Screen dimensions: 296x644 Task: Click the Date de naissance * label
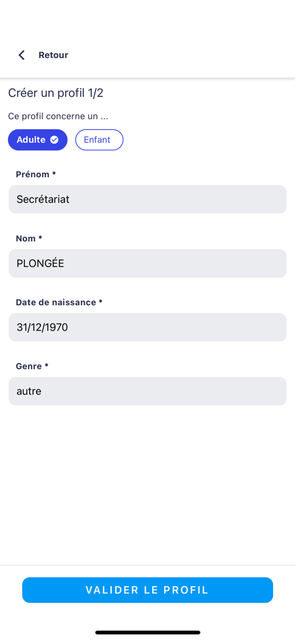59,302
